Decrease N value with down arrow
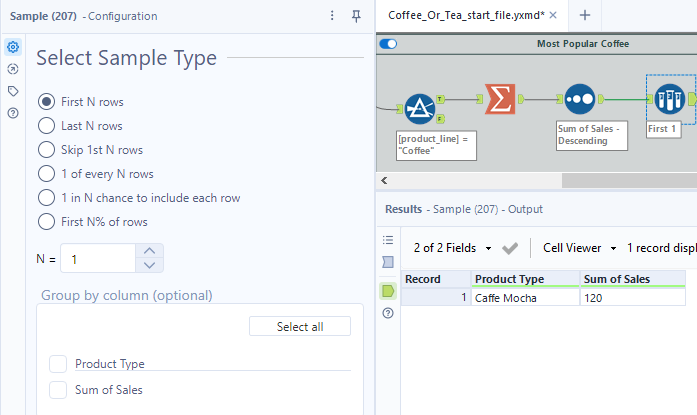Image resolution: width=697 pixels, height=415 pixels. (149, 265)
